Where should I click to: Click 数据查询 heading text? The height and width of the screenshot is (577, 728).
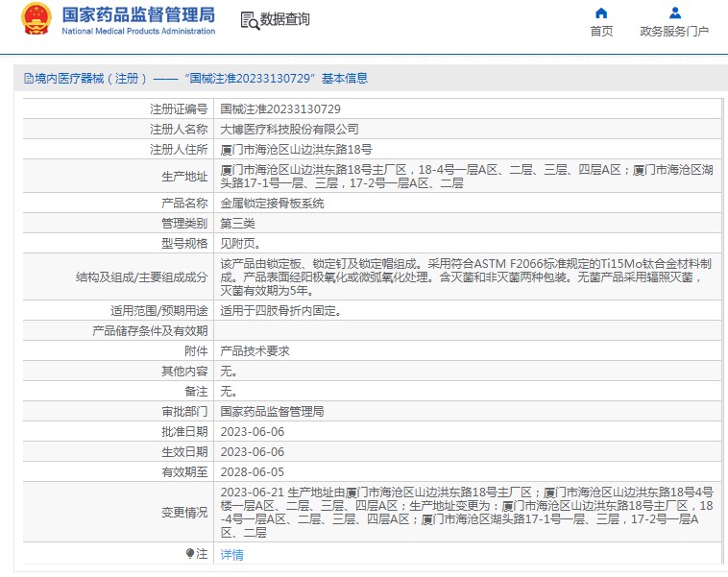pyautogui.click(x=284, y=19)
